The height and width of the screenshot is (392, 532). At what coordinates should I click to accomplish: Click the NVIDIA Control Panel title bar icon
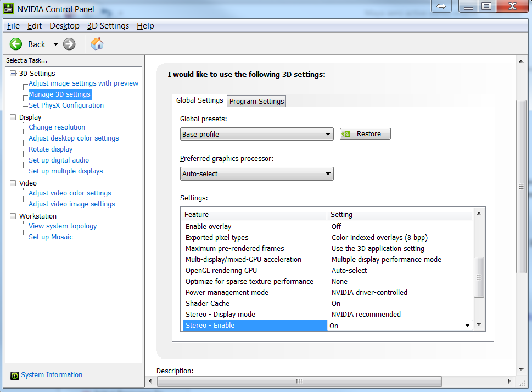[9, 9]
